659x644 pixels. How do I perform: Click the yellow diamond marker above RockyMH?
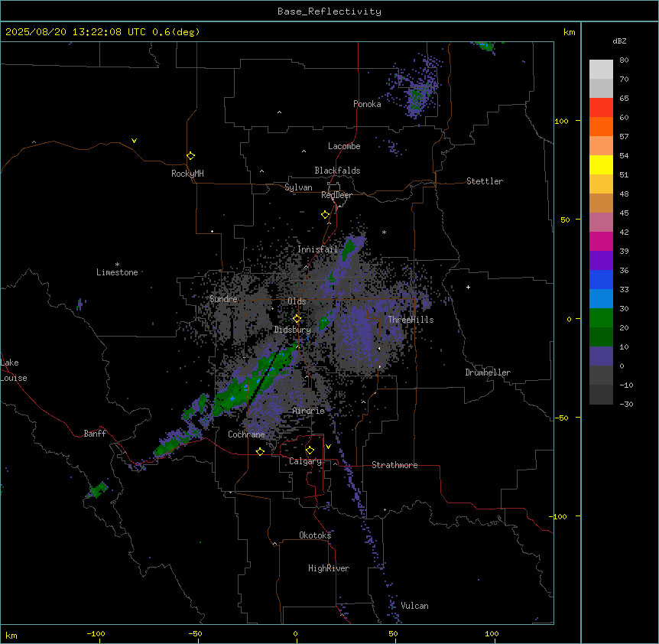[191, 155]
